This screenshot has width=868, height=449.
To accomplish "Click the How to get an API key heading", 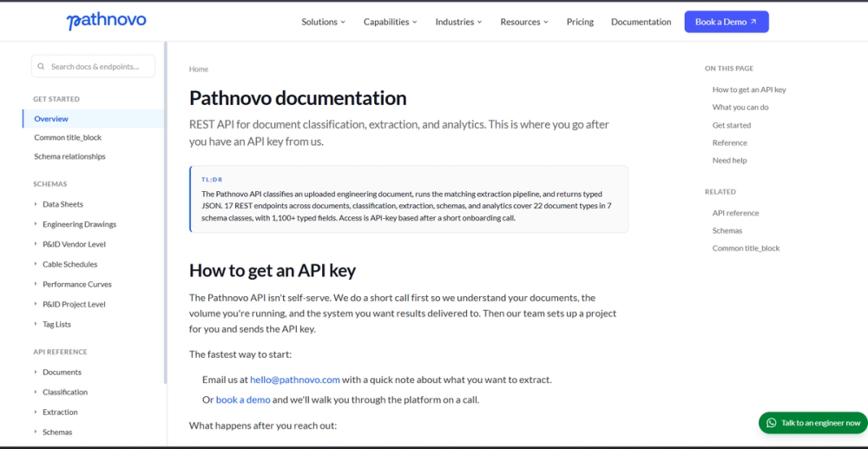I will click(x=273, y=270).
